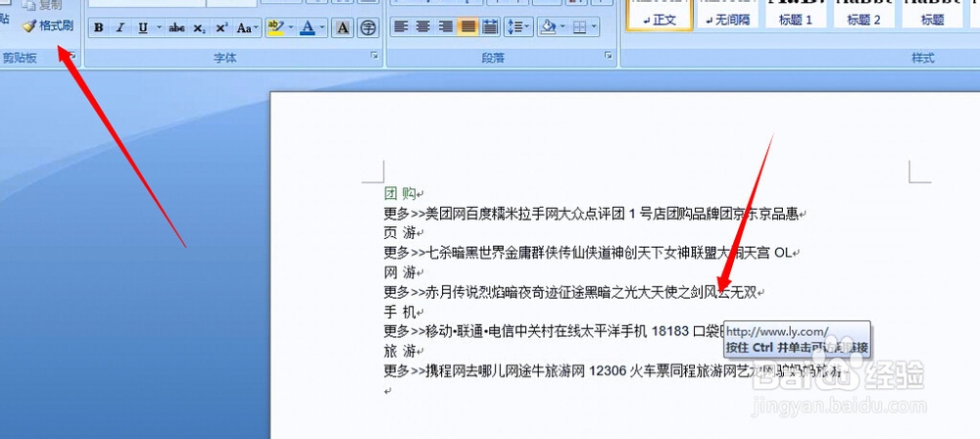Open the font color dropdown arrow

pyautogui.click(x=322, y=27)
